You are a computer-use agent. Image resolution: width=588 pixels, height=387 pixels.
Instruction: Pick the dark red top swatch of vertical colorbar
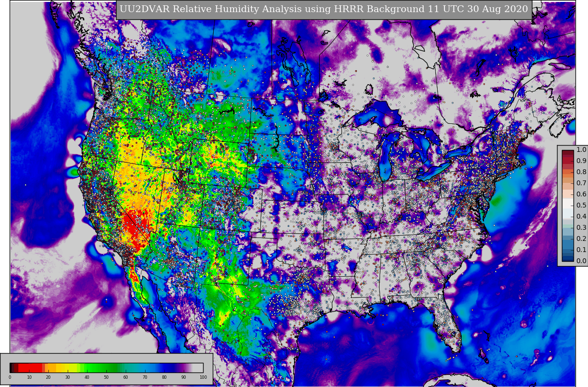568,152
